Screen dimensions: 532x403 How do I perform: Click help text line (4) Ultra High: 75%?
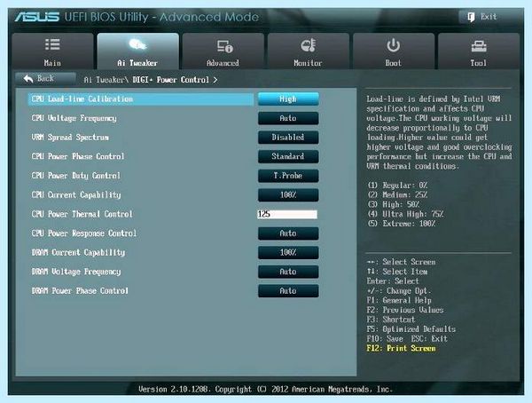[405, 214]
